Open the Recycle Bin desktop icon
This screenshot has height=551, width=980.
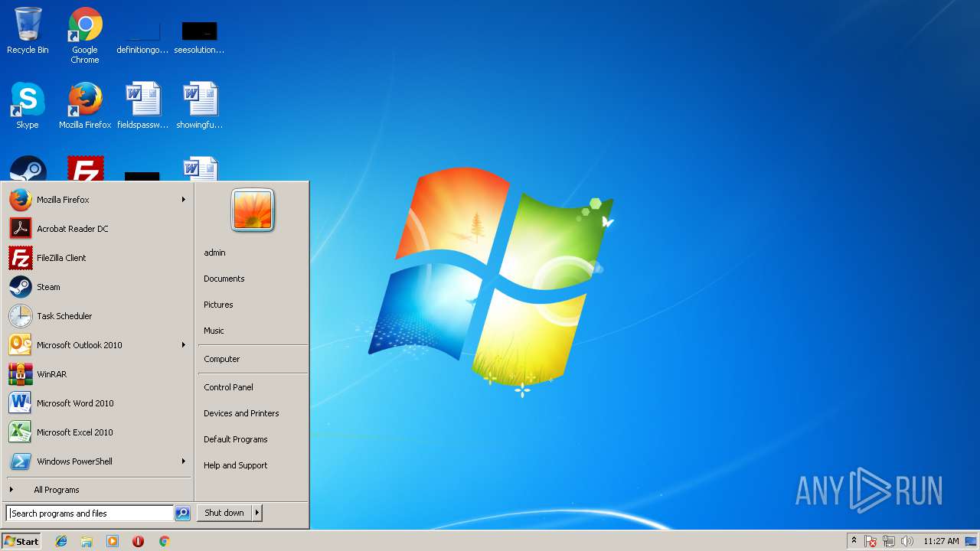click(x=28, y=31)
